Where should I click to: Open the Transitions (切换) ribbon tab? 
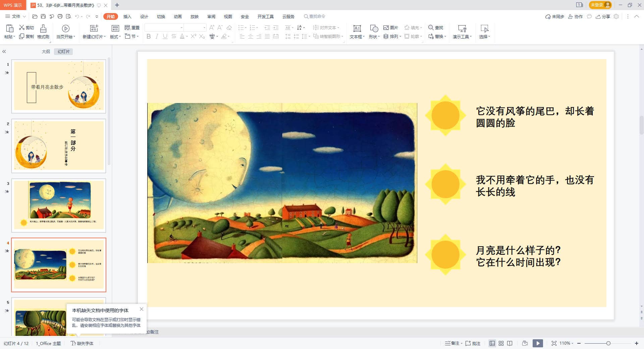pyautogui.click(x=161, y=16)
